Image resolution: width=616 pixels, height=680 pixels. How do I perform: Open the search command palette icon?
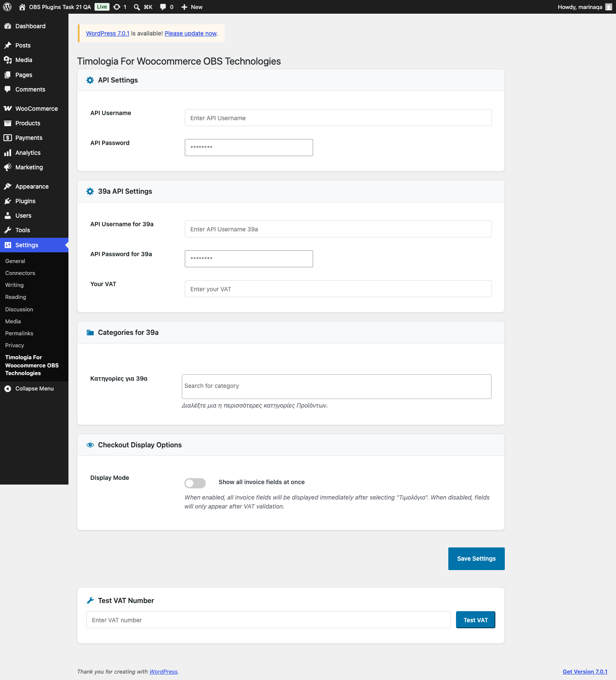[x=137, y=7]
